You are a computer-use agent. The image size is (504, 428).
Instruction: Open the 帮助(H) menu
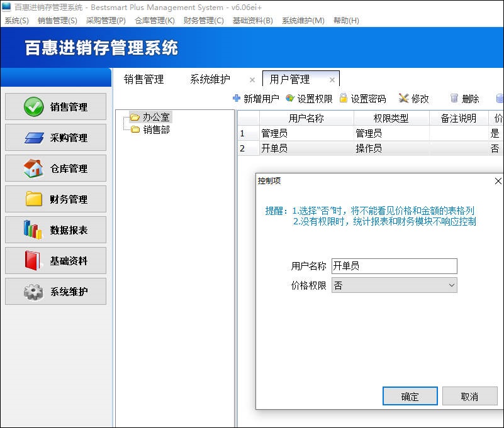pyautogui.click(x=345, y=20)
